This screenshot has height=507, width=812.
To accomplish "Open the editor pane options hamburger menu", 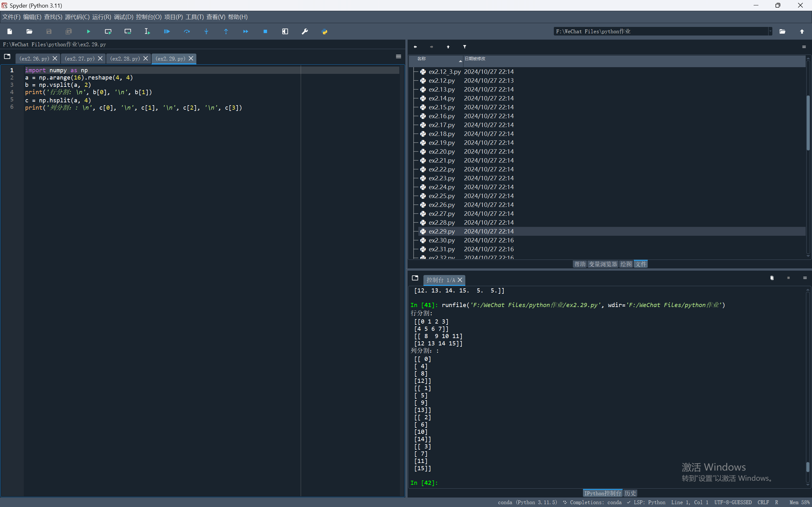I will point(398,57).
